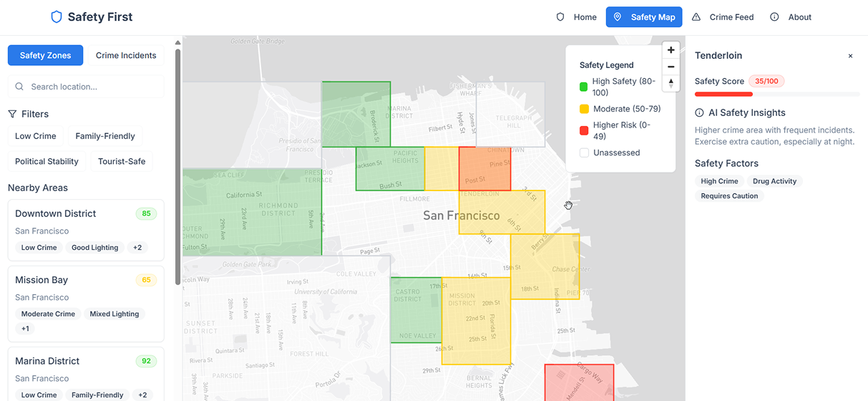Viewport: 868px width, 401px height.
Task: Click the About info circle icon
Action: point(774,17)
